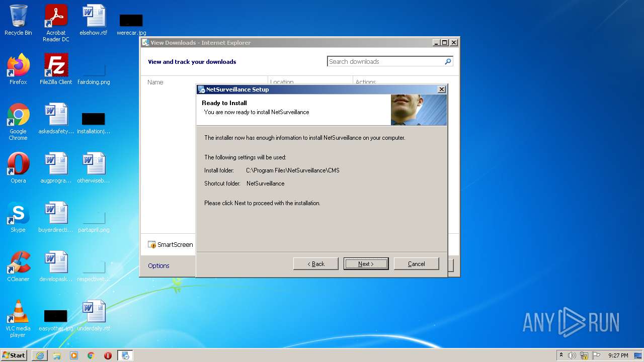The height and width of the screenshot is (362, 644).
Task: Maximize the View Downloads window
Action: pyautogui.click(x=444, y=43)
